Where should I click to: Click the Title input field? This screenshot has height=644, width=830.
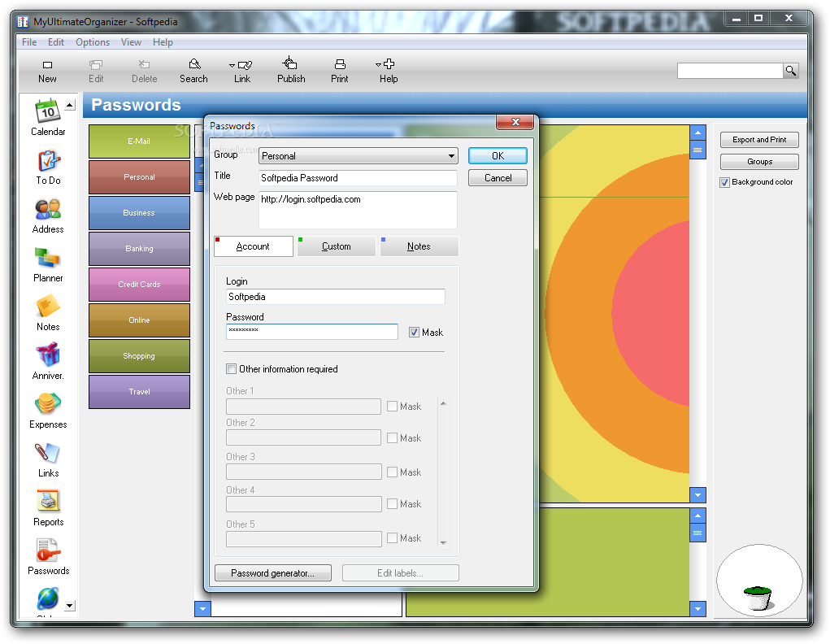358,178
